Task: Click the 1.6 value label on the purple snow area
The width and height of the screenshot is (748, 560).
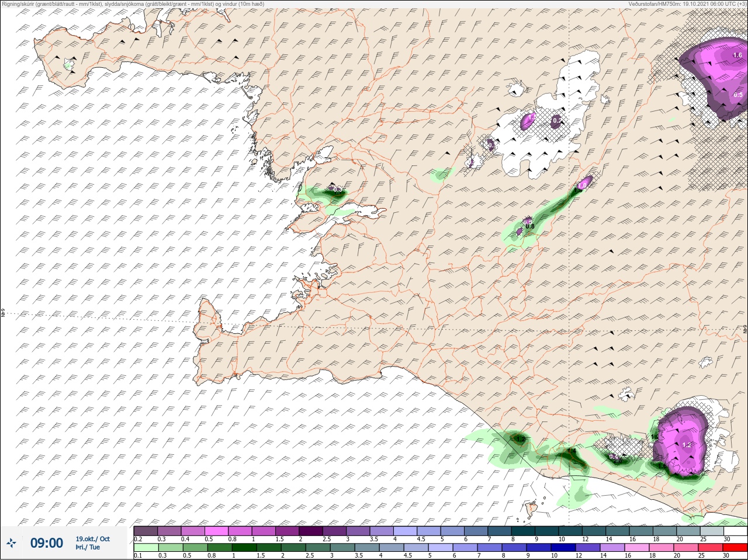Action: coord(737,56)
